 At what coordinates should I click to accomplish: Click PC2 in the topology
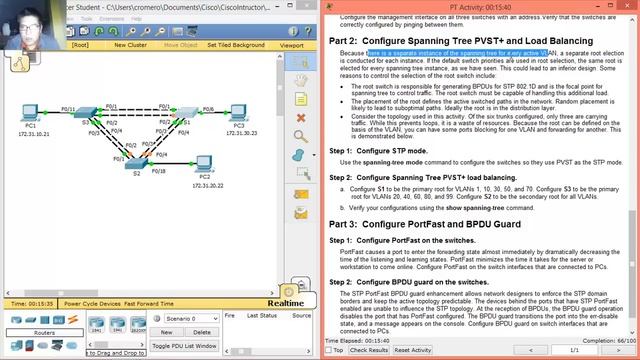tap(204, 164)
